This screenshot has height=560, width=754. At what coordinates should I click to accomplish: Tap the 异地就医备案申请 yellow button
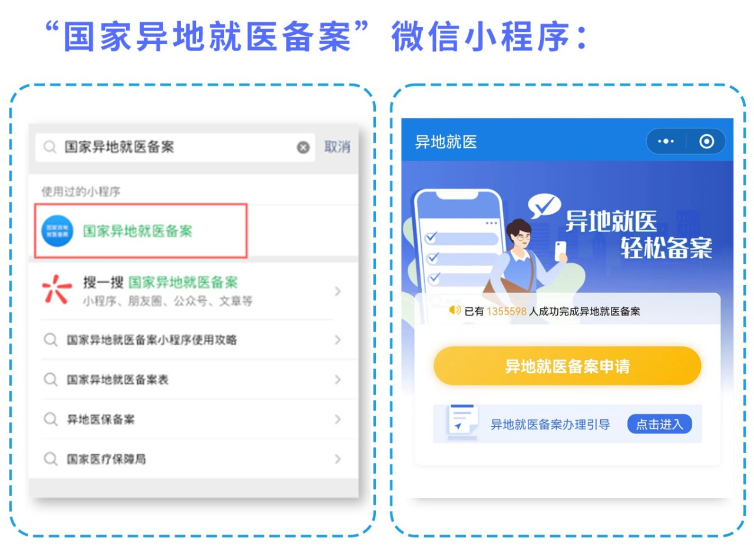click(x=567, y=366)
